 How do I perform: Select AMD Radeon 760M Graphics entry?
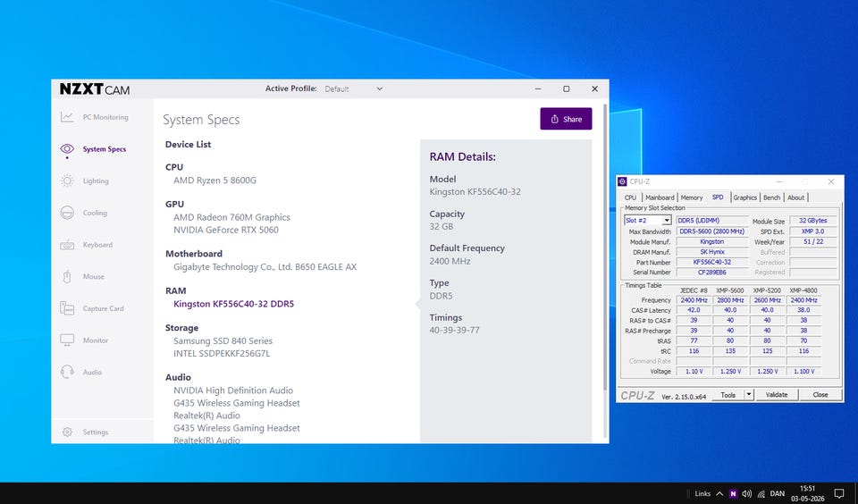(x=231, y=217)
